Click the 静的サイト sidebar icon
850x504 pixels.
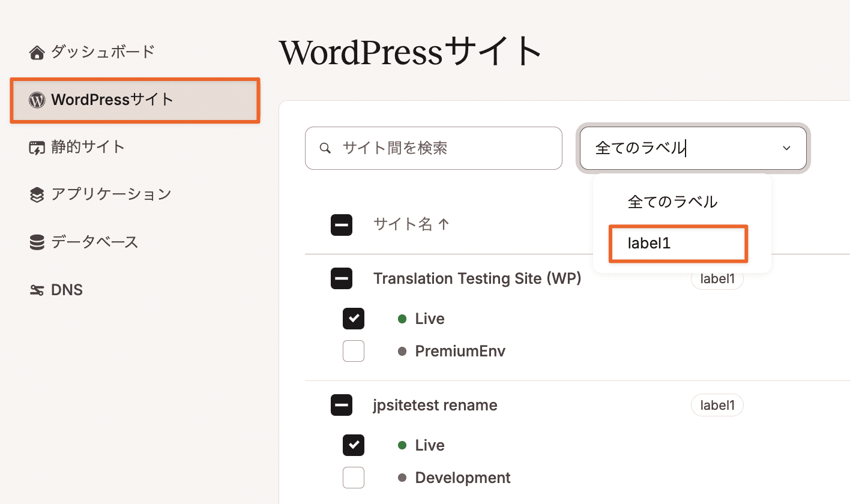(x=37, y=148)
